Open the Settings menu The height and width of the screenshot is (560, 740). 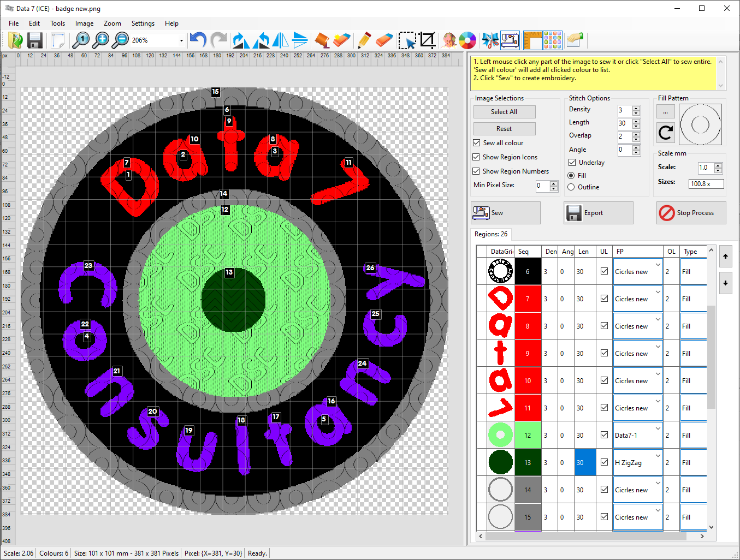point(143,23)
